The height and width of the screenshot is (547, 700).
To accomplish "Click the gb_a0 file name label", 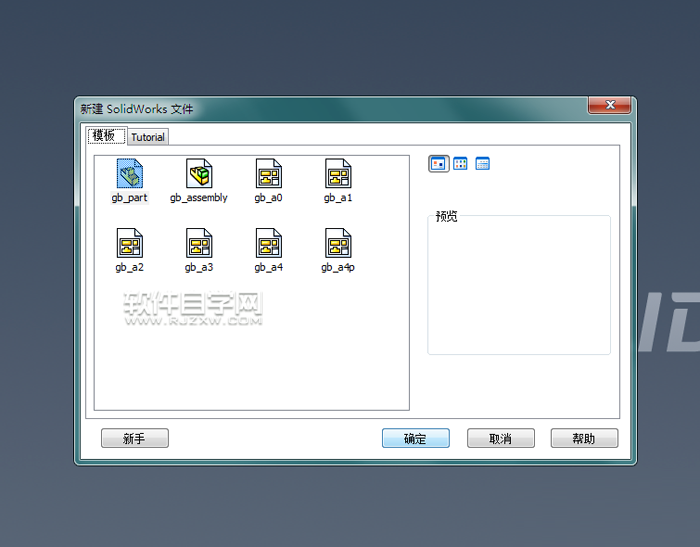I will point(268,197).
